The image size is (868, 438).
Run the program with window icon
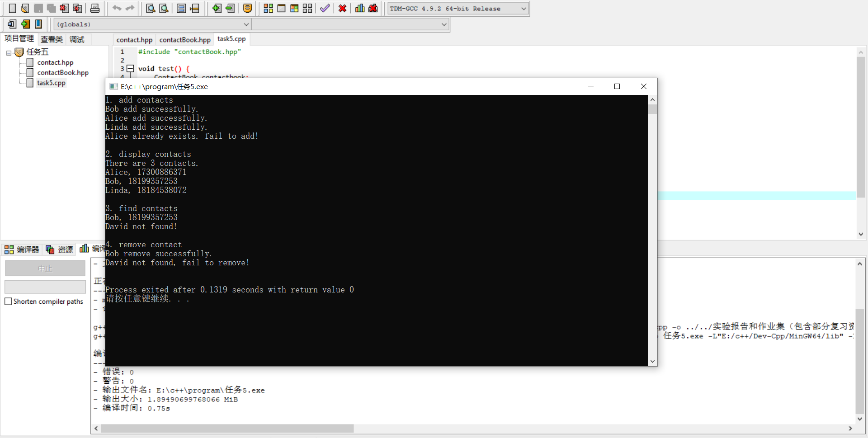281,8
